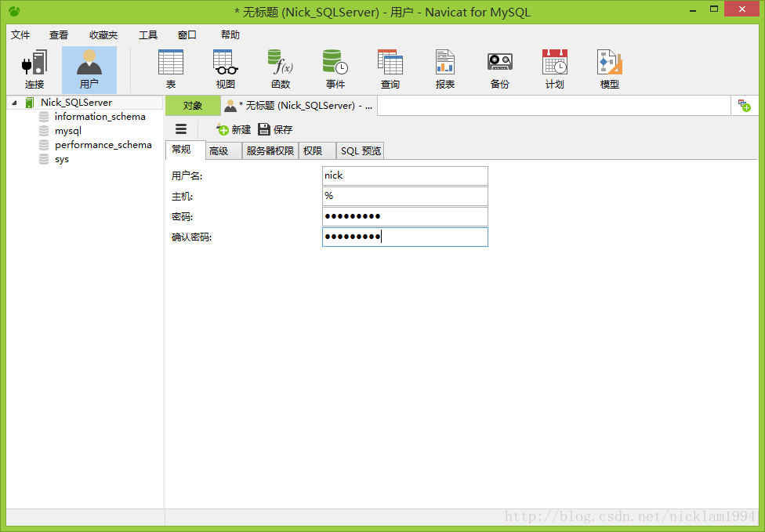Select the information_schema database name
Screen dimensions: 765x532
click(100, 117)
